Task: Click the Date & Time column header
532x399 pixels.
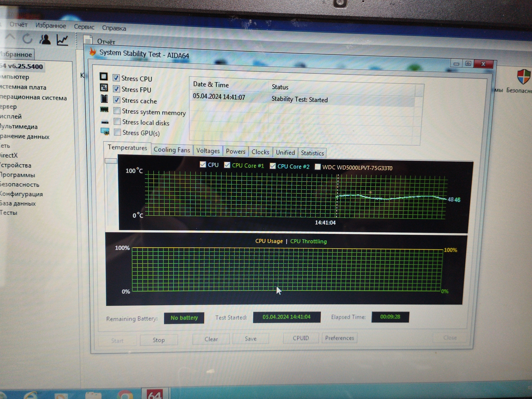Action: (211, 85)
